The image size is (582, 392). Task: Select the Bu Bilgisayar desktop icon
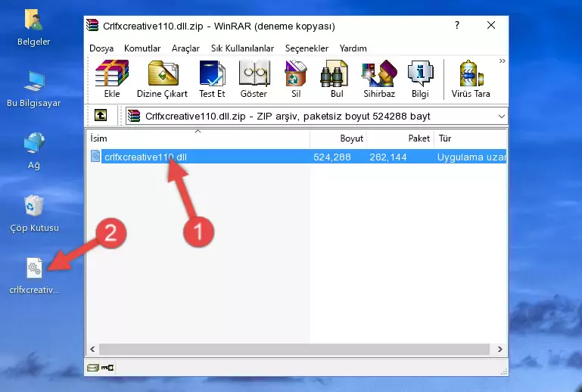click(x=34, y=89)
